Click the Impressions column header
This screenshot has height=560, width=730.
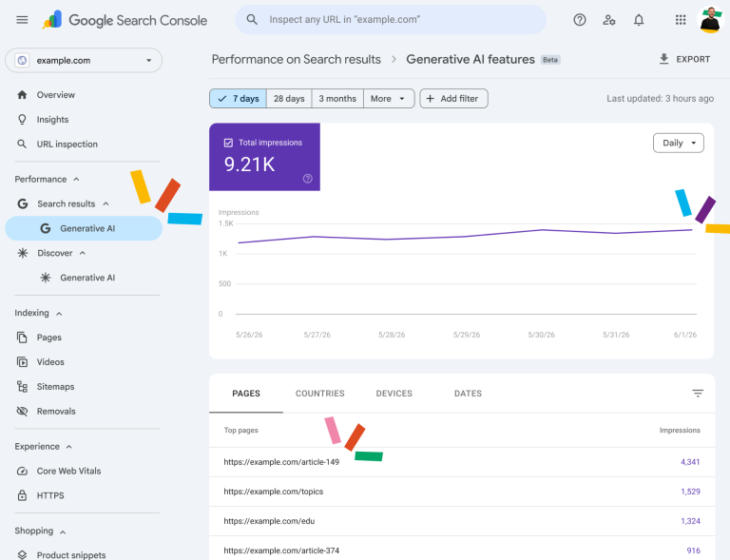coord(680,430)
